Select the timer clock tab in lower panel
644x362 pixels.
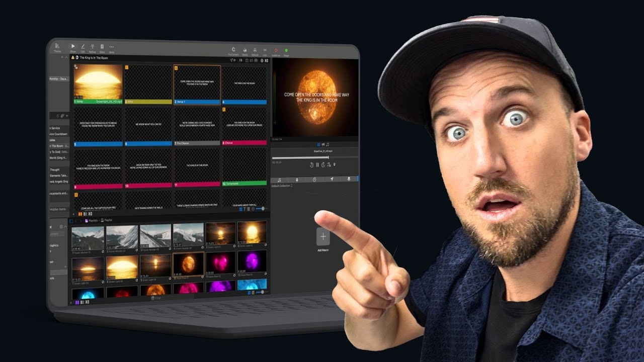(x=314, y=179)
